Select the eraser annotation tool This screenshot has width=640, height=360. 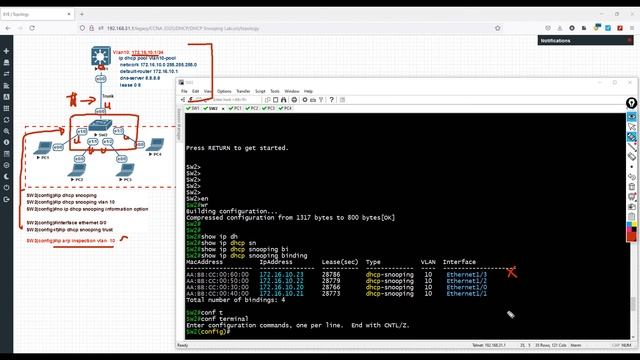tap(631, 156)
